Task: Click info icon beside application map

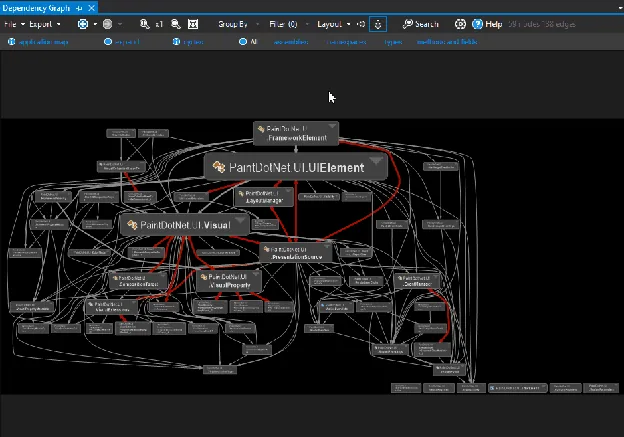Action: click(12, 41)
